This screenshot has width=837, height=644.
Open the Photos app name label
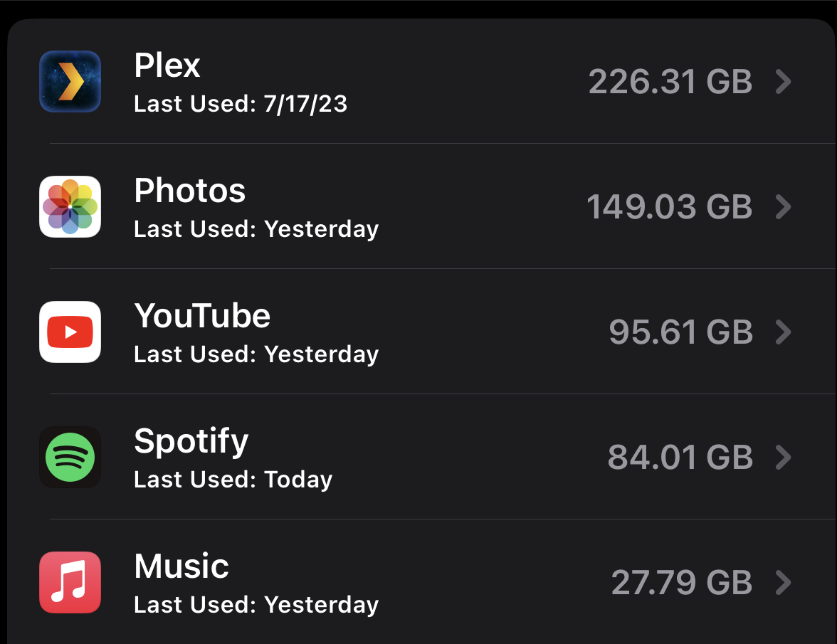189,191
